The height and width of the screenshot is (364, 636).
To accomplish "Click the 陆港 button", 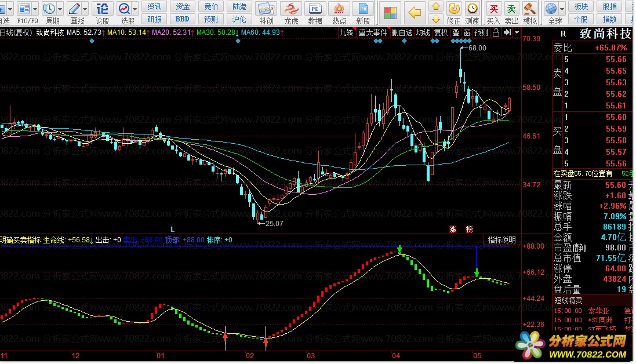I will click(x=239, y=6).
